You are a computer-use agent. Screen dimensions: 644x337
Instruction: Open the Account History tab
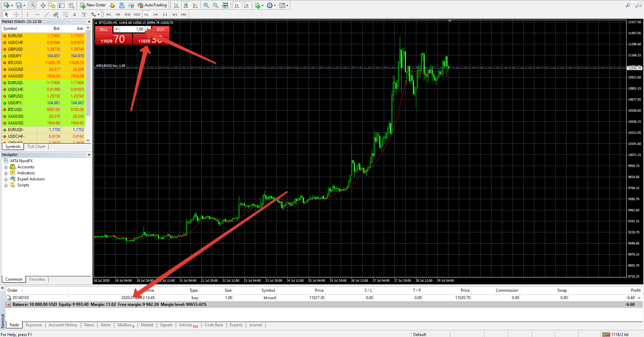point(63,325)
